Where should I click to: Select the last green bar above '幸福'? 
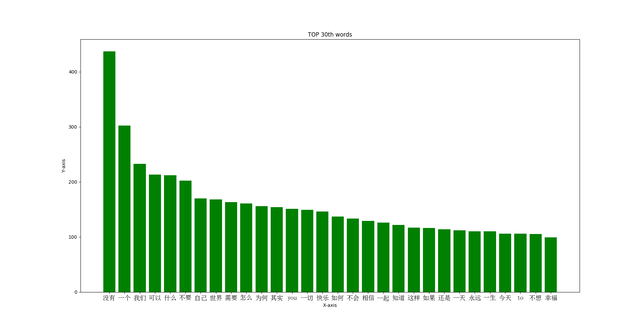point(551,265)
